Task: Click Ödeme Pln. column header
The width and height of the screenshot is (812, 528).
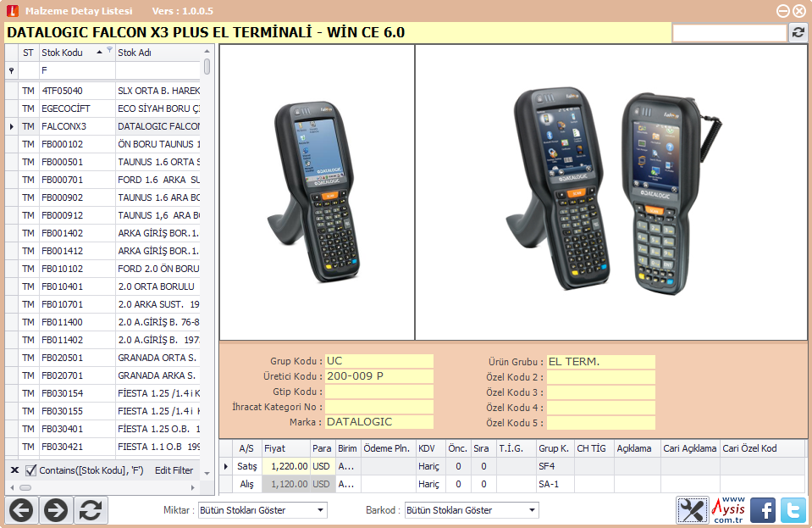Action: [x=388, y=448]
